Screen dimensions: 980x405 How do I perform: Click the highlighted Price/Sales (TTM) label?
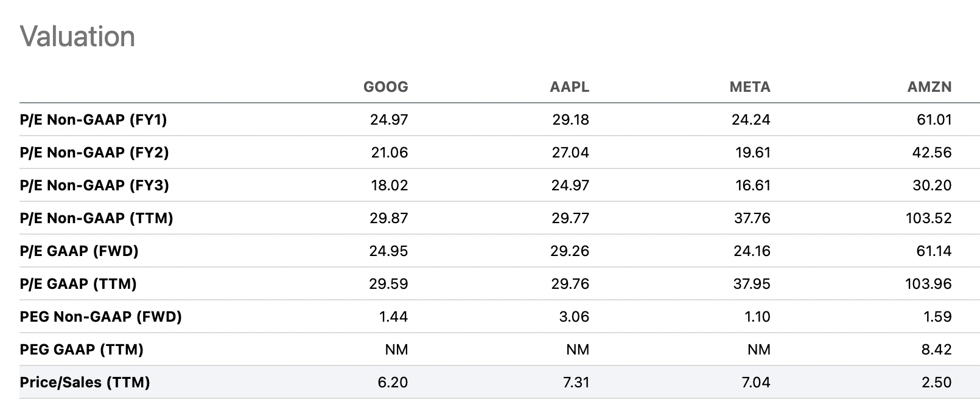click(x=85, y=382)
